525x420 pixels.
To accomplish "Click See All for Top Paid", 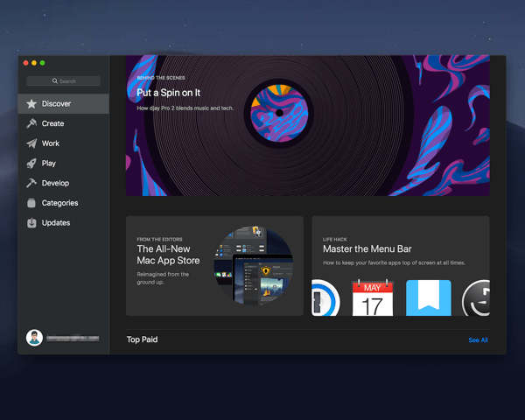I will (x=478, y=340).
